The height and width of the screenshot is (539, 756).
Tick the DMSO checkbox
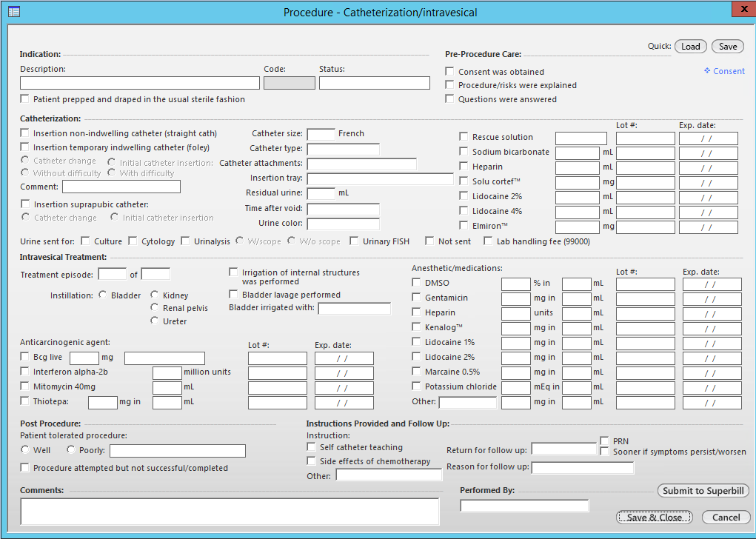pos(417,283)
